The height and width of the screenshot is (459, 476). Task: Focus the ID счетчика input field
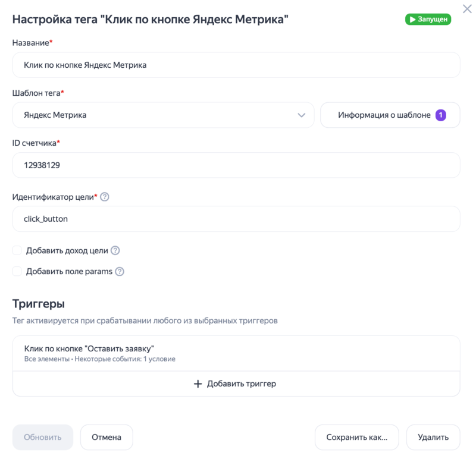coord(236,166)
